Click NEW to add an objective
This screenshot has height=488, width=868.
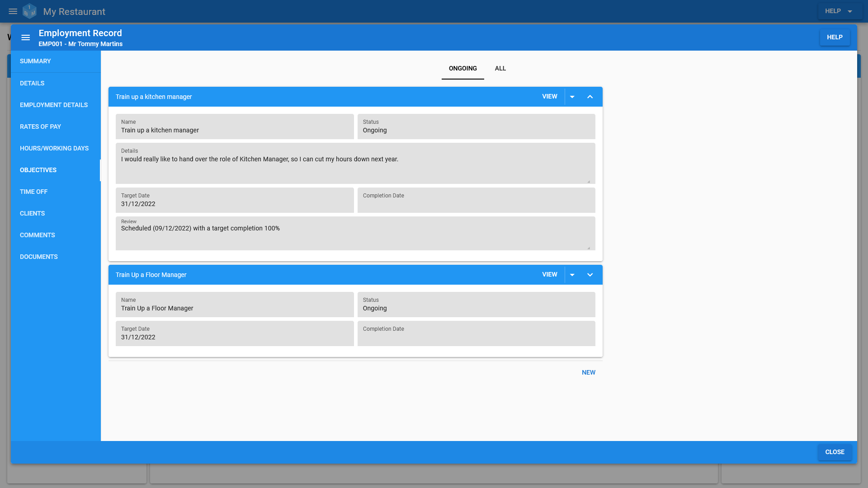click(589, 372)
